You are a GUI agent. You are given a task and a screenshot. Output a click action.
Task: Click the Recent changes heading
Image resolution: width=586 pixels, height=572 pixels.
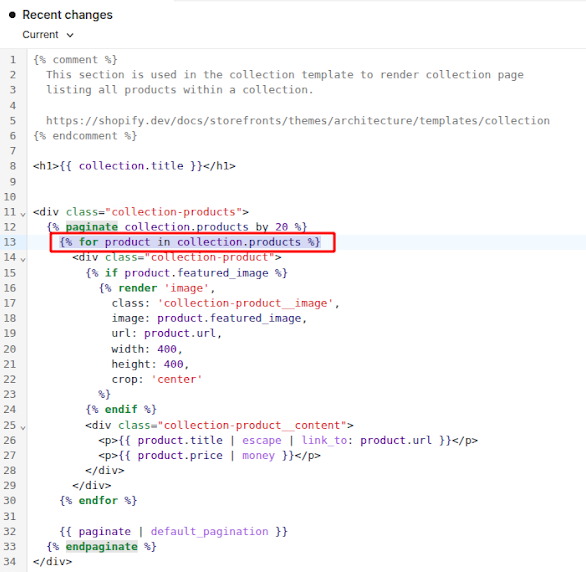[67, 15]
